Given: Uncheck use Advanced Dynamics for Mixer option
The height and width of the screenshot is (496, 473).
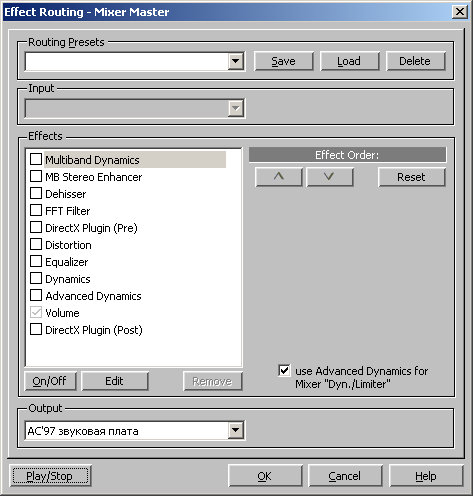Looking at the screenshot, I should tap(284, 370).
